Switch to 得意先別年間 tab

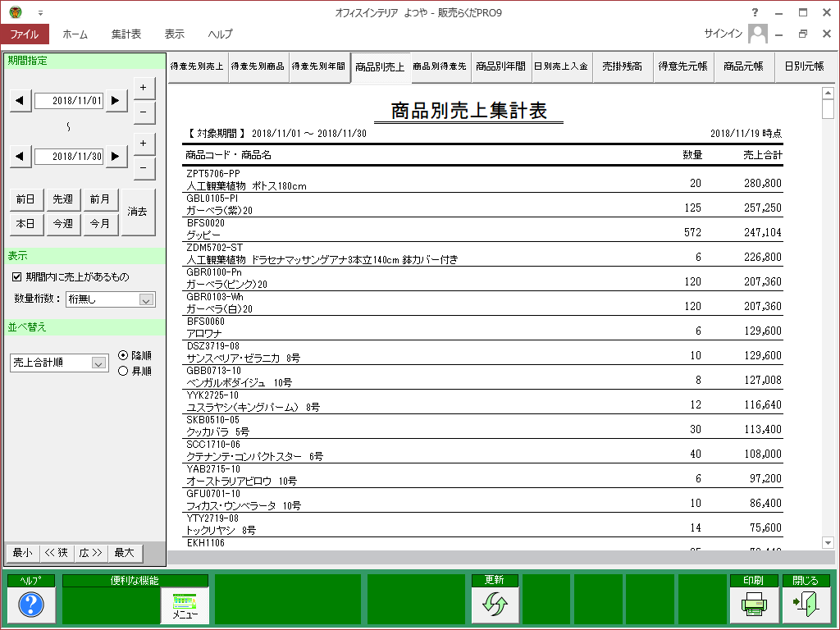pos(319,67)
